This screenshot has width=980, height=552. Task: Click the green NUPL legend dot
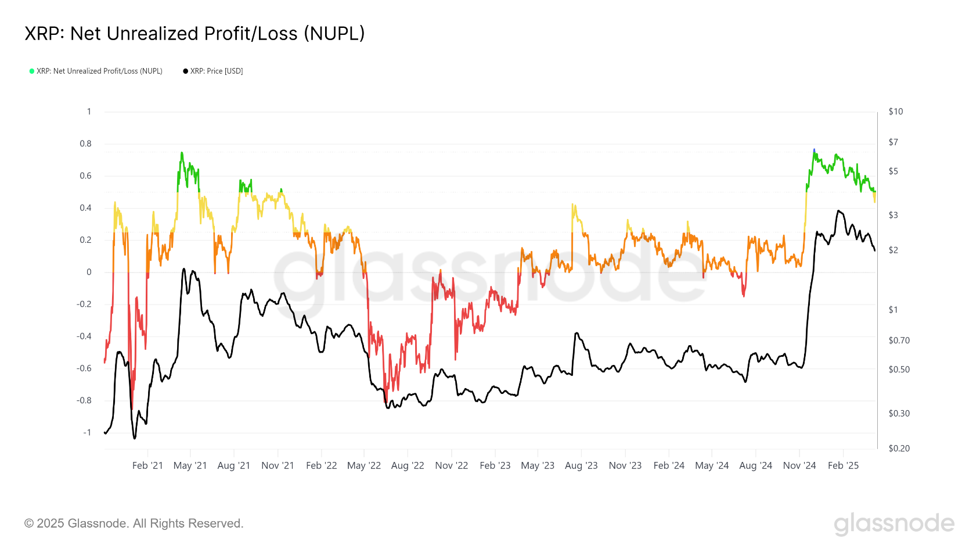point(32,71)
